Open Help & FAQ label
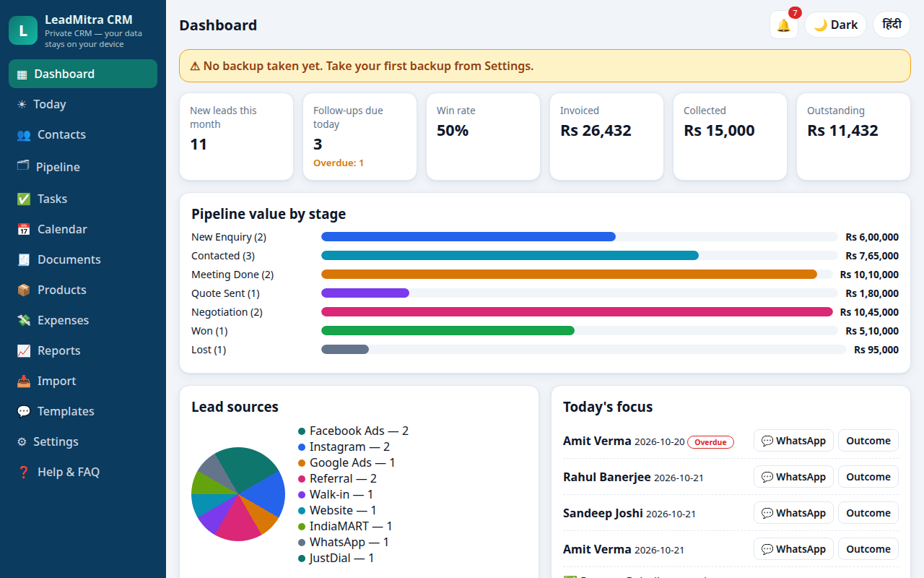Screen dimensions: 924x578 (69, 472)
